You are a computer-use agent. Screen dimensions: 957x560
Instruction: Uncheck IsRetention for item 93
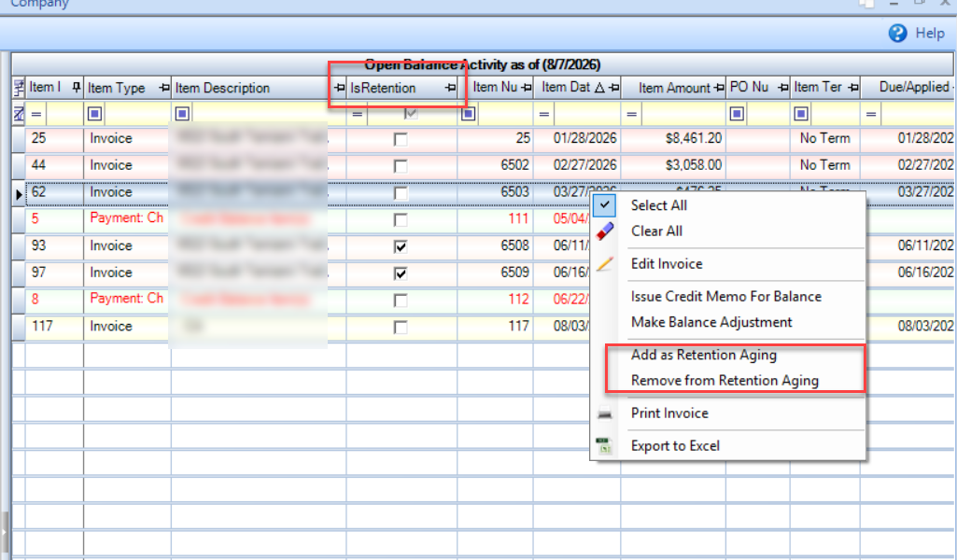401,247
